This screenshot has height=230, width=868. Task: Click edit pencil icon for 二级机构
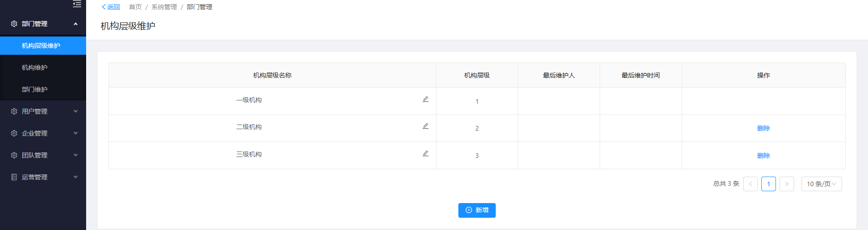(x=426, y=126)
